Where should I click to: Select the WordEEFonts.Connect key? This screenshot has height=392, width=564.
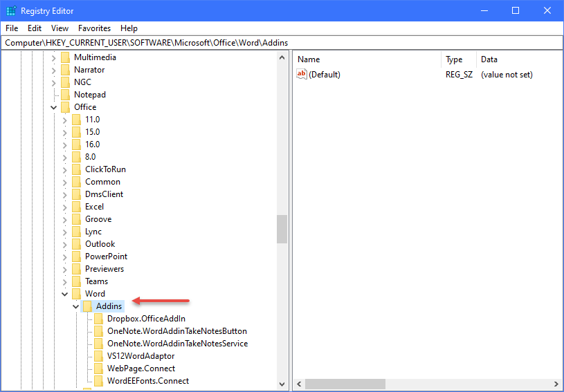[x=148, y=381]
